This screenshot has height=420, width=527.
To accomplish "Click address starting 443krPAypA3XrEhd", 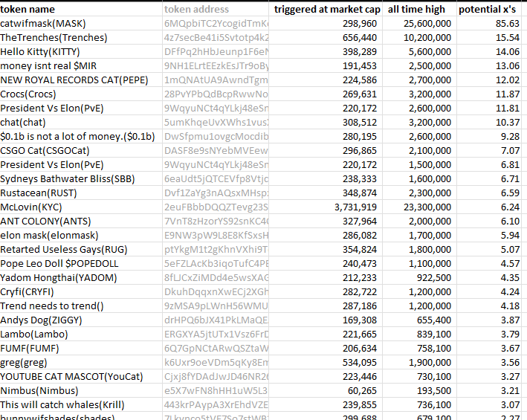I will [x=216, y=404].
